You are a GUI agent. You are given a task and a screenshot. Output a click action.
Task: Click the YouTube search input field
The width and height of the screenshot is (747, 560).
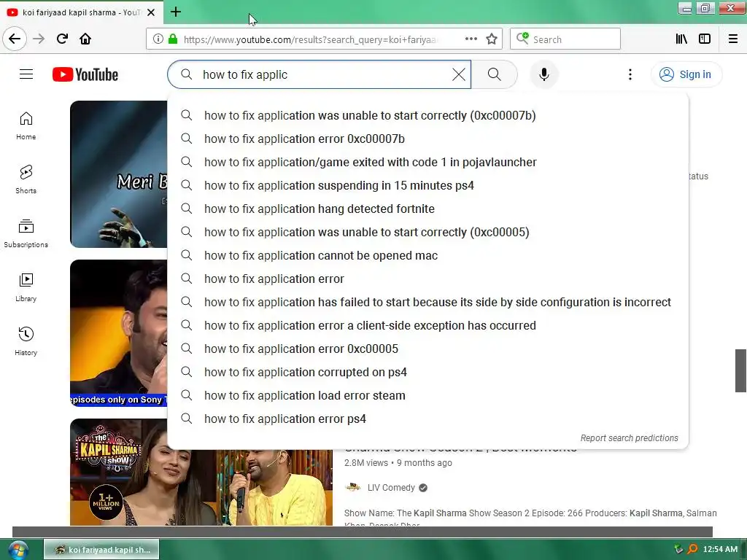(320, 74)
